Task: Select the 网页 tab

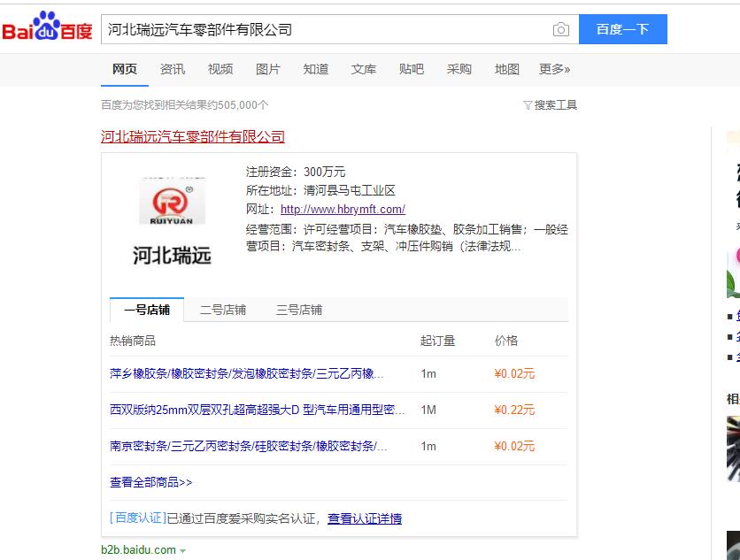Action: pyautogui.click(x=125, y=69)
